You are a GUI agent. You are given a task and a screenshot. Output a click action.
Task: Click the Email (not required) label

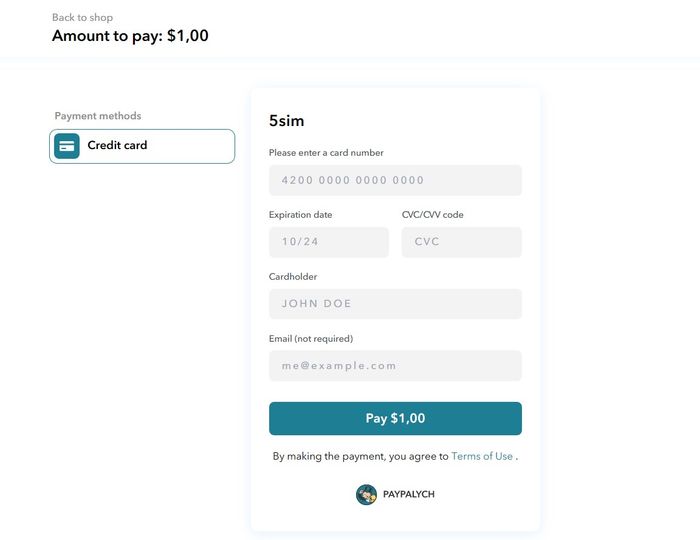point(311,339)
